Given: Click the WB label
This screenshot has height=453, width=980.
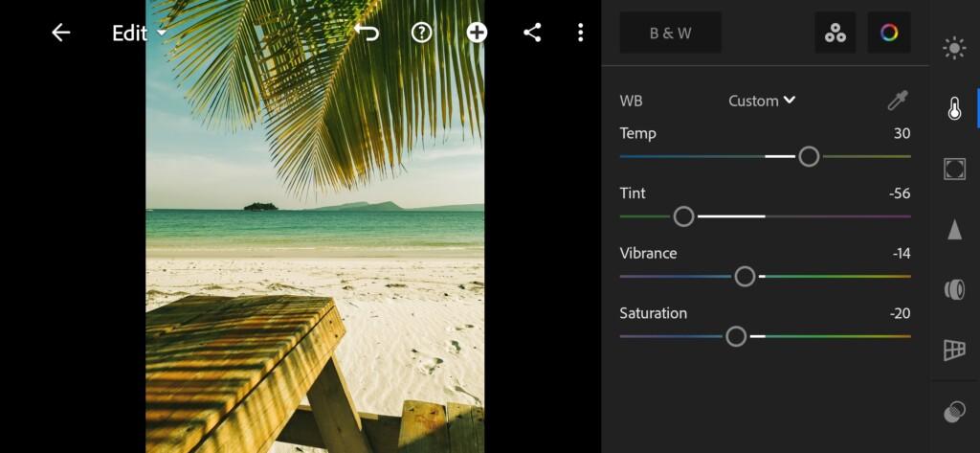Looking at the screenshot, I should (631, 101).
